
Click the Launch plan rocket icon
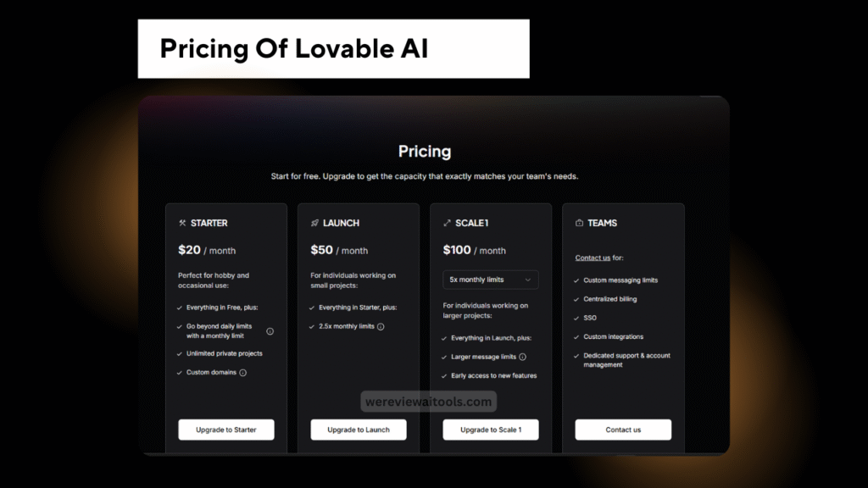pyautogui.click(x=314, y=223)
